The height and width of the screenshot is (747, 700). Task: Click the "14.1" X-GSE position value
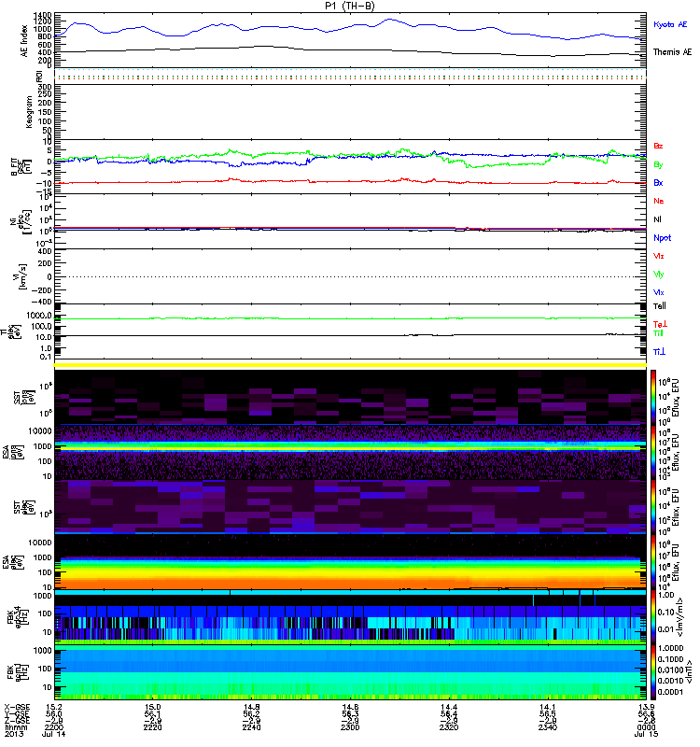click(548, 707)
